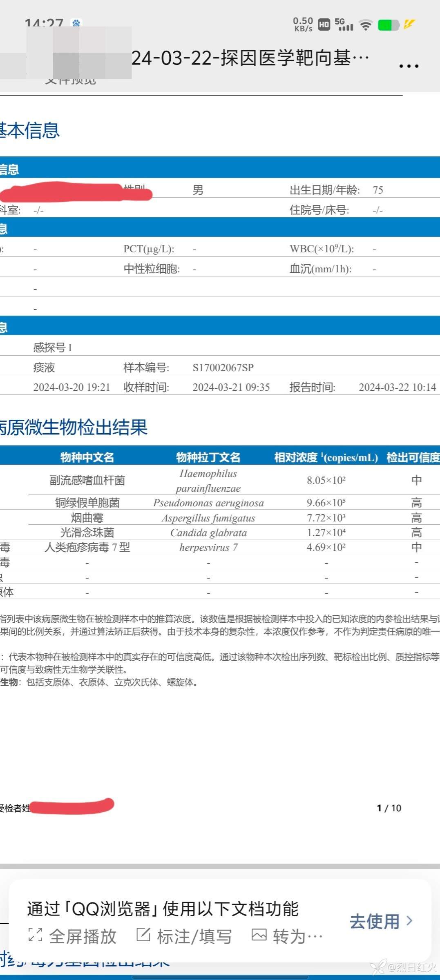
Task: Tap the 相对浓度 column header
Action: [x=326, y=457]
